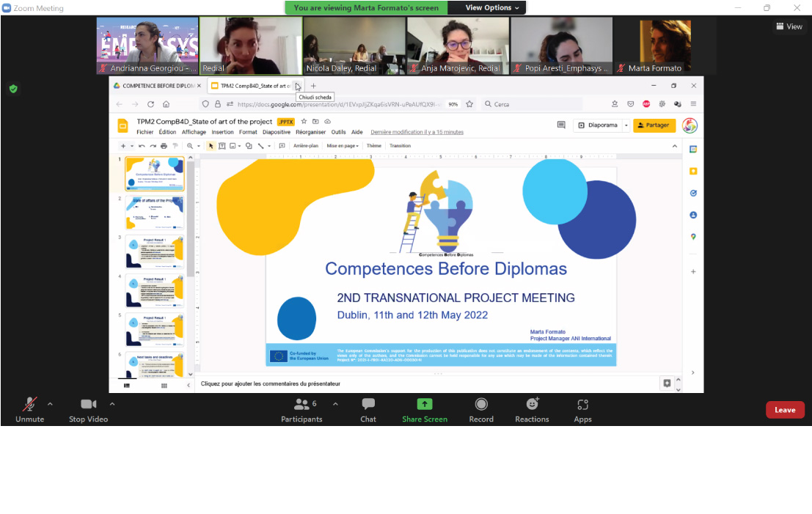Open a new browser tab with plus
This screenshot has width=812, height=514.
point(313,86)
